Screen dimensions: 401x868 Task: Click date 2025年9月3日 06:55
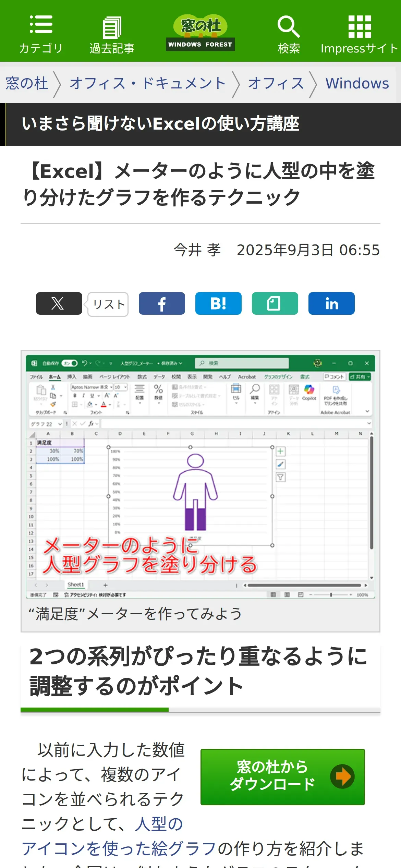click(308, 250)
